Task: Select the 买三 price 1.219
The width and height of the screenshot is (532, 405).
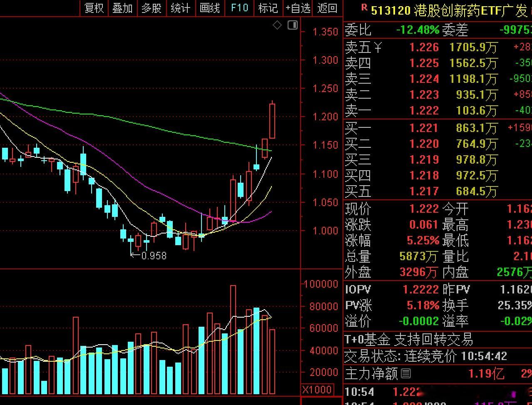Action: (x=424, y=160)
